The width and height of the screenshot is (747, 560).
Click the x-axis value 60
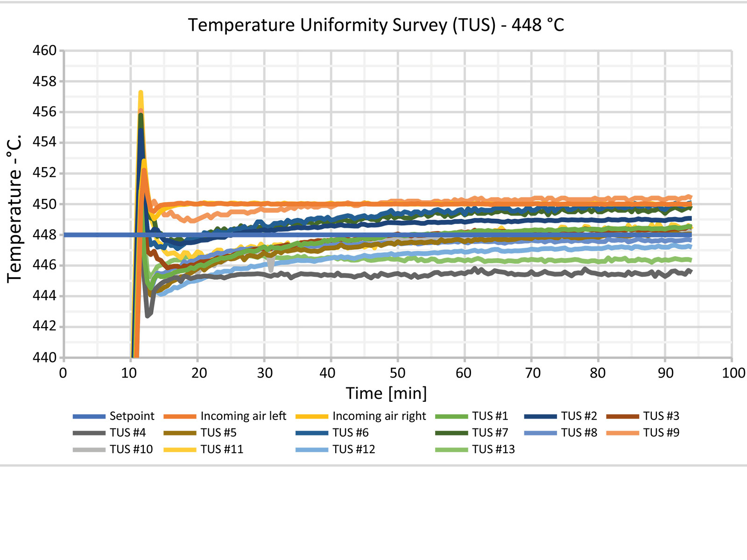point(464,373)
